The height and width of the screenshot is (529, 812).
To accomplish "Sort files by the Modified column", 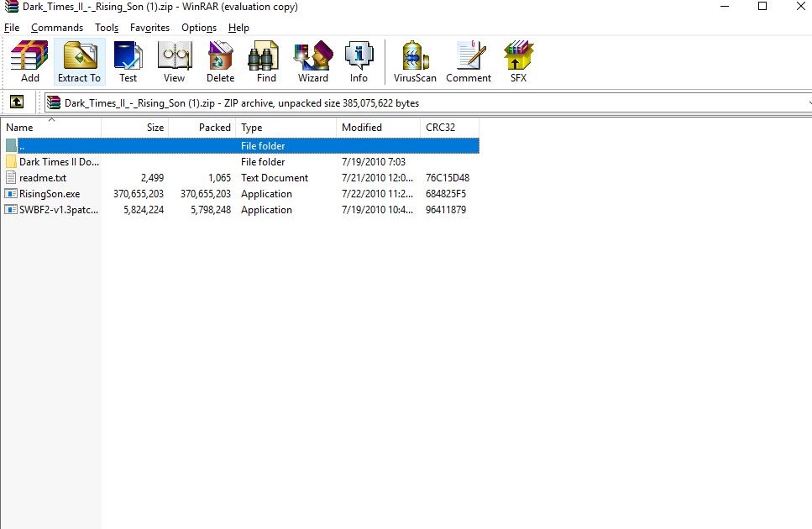I will tap(378, 128).
